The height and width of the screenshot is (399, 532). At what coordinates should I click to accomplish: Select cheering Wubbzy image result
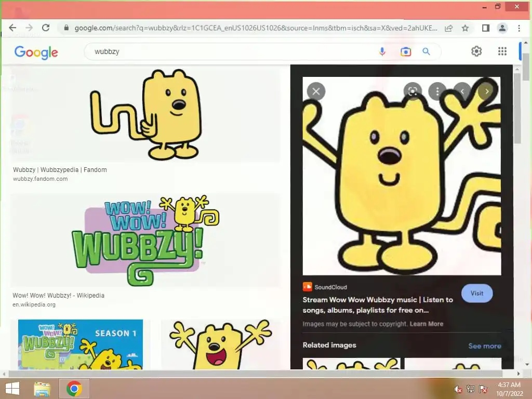pyautogui.click(x=220, y=344)
